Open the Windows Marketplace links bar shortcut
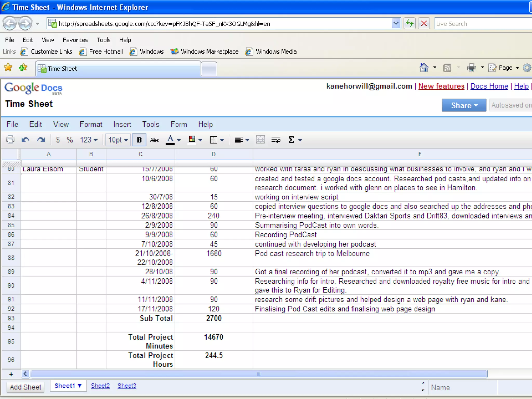Screen dimensions: 532x399 [204, 51]
